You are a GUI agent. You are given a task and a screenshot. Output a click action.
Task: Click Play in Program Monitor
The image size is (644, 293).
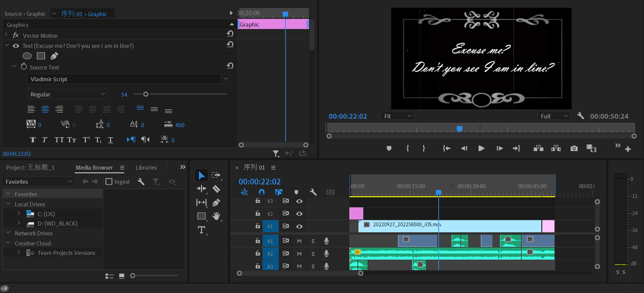click(481, 148)
